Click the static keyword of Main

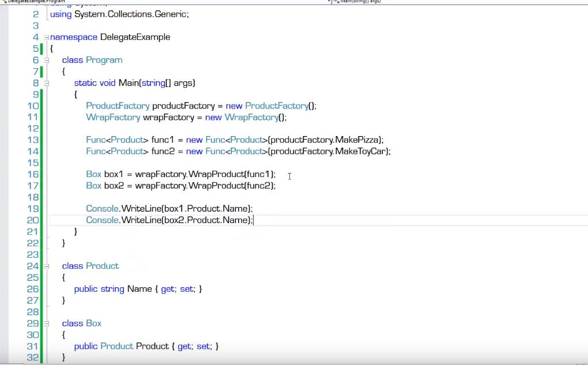[85, 83]
